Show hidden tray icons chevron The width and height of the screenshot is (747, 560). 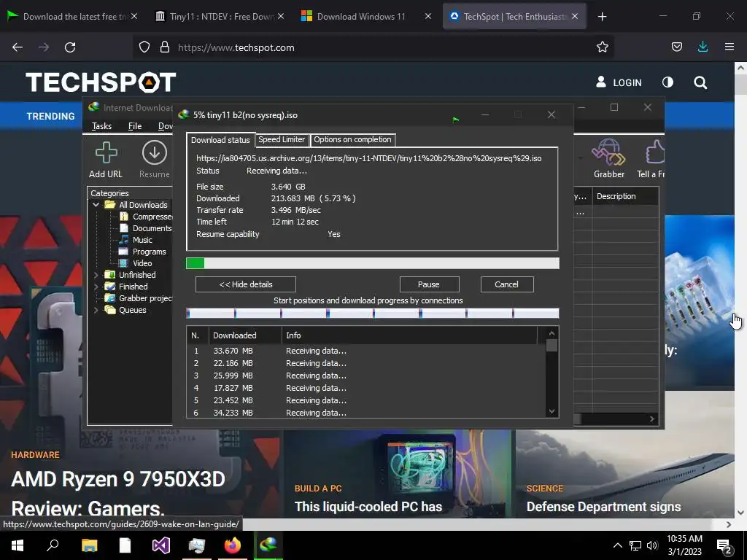pos(617,545)
